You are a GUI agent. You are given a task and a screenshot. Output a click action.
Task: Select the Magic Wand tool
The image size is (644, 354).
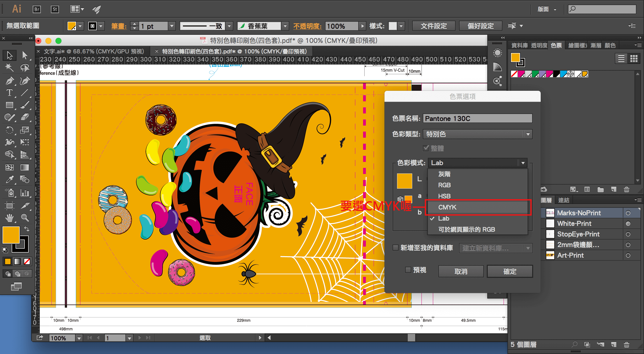point(10,68)
